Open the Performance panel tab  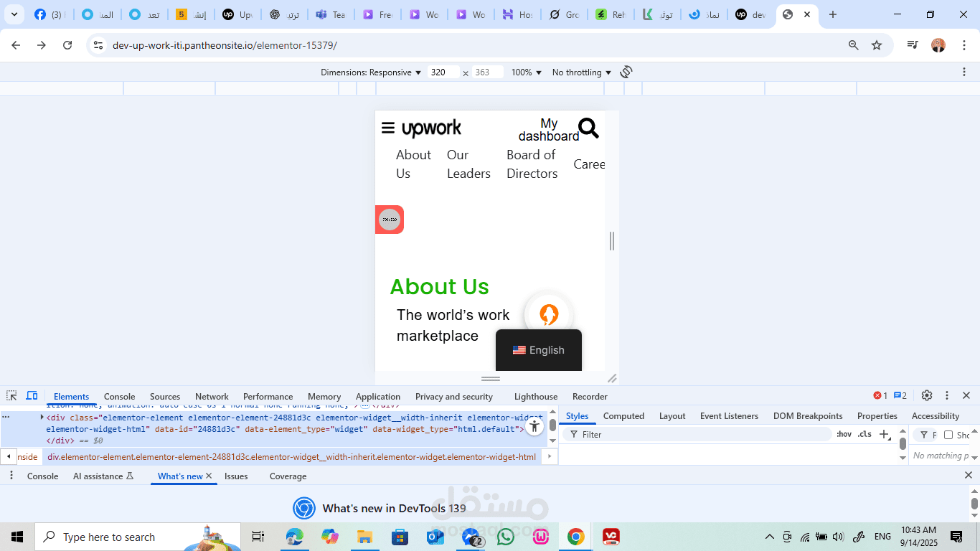(268, 396)
